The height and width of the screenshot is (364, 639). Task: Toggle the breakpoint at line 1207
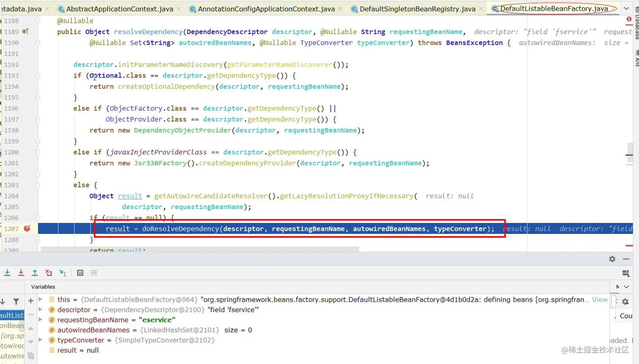pos(27,228)
